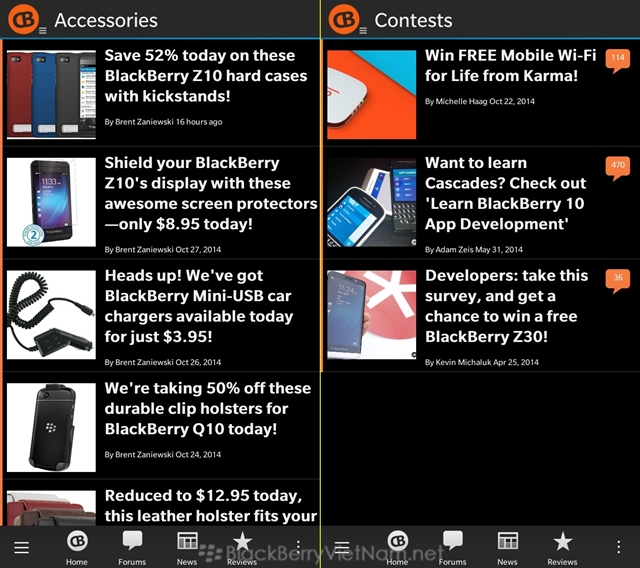This screenshot has height=568, width=640.
Task: Open Forums tab in right bottom bar
Action: point(453,548)
